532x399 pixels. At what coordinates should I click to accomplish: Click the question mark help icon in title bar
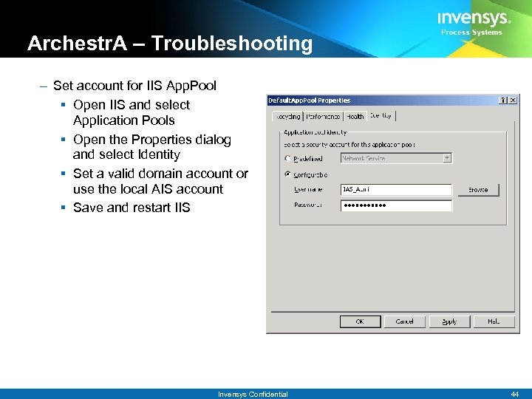pos(503,100)
